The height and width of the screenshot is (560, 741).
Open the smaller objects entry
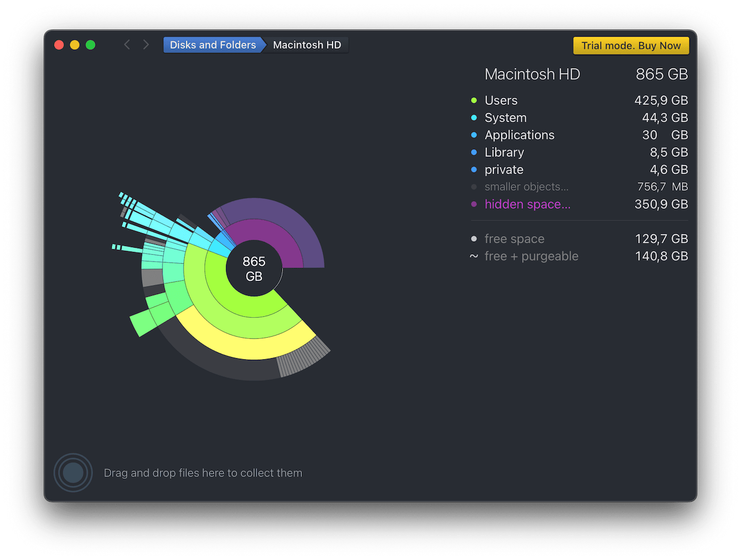click(x=525, y=187)
